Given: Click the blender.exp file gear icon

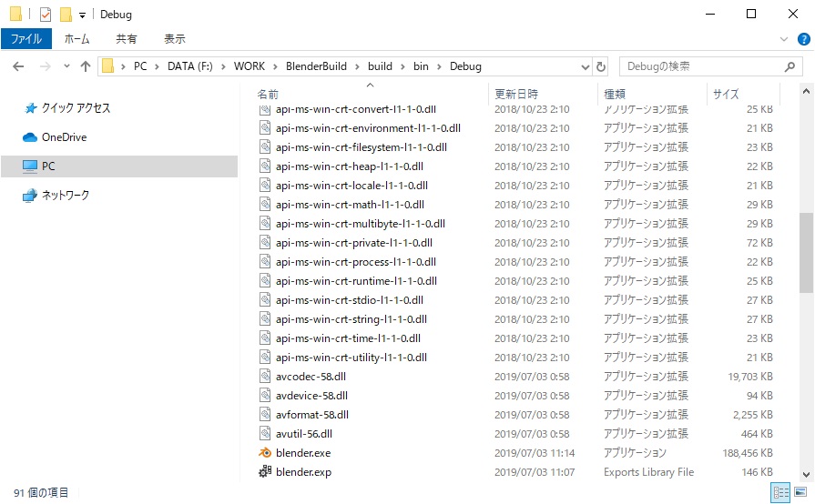Looking at the screenshot, I should point(265,472).
